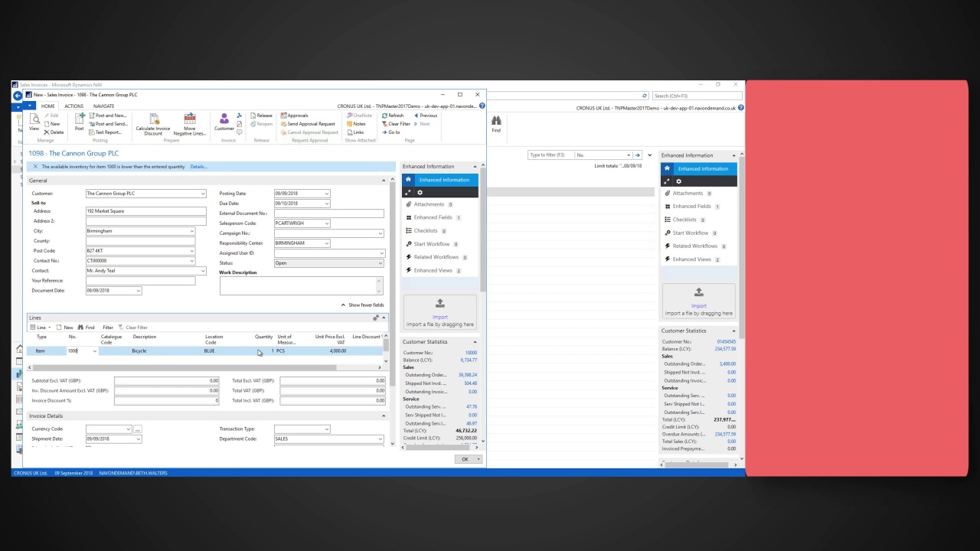Click Search (Ctrl+F3) box in background window
This screenshot has height=551, width=980.
697,96
